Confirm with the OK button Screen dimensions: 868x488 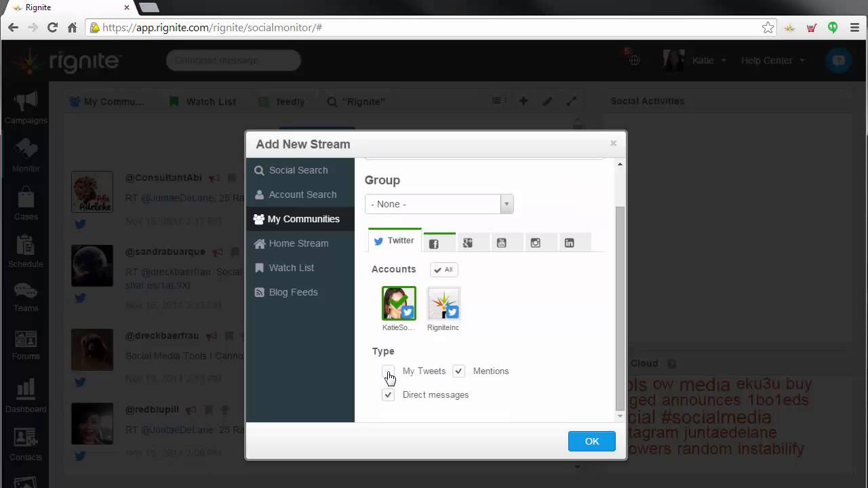click(592, 441)
